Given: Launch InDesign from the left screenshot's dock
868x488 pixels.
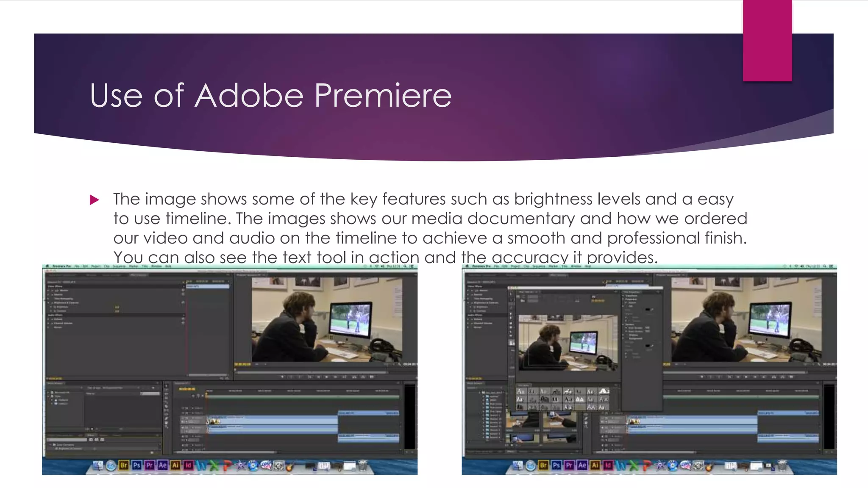Looking at the screenshot, I should pos(188,466).
